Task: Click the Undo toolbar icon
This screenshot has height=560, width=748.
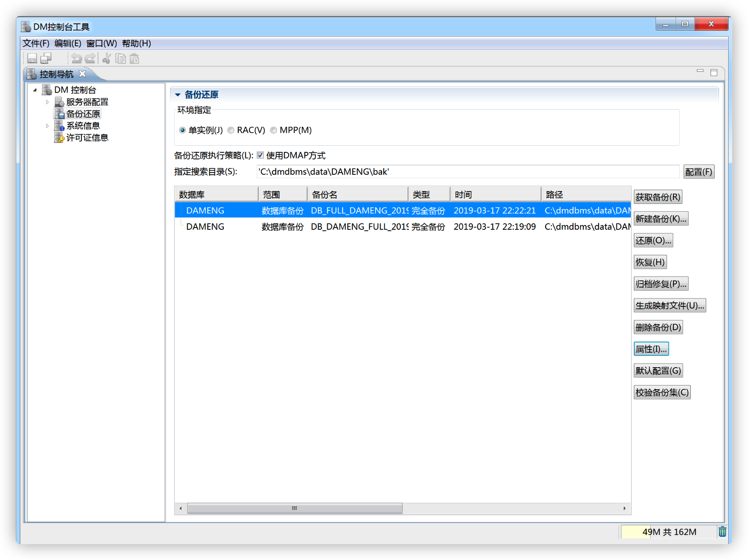Action: (76, 58)
